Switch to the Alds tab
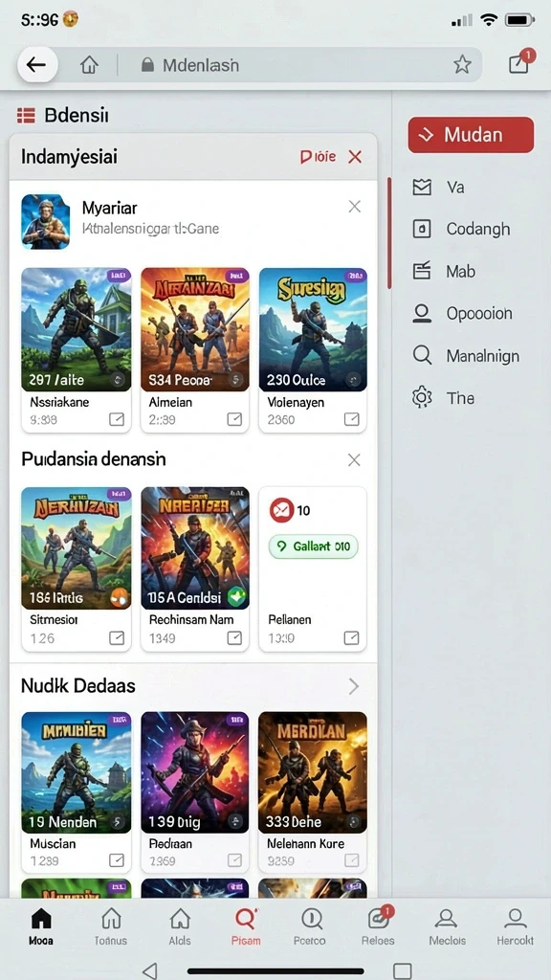The width and height of the screenshot is (551, 980). [x=180, y=926]
